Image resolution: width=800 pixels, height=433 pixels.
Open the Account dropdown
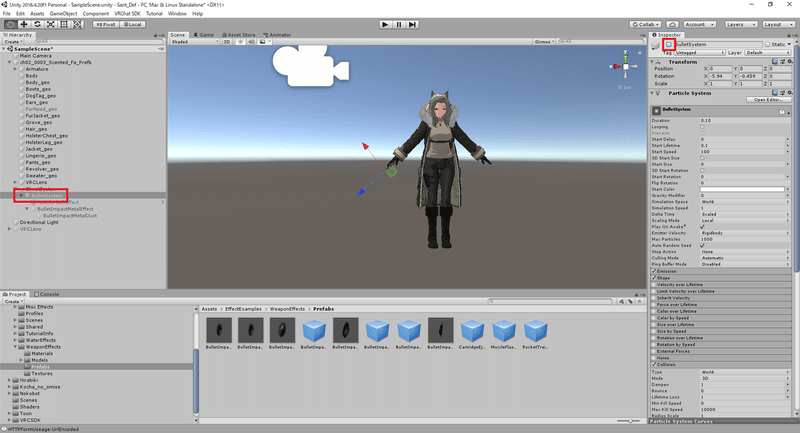(x=699, y=24)
